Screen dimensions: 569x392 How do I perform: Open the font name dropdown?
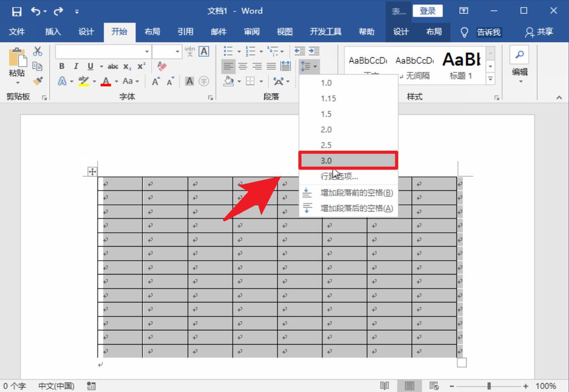pos(147,51)
